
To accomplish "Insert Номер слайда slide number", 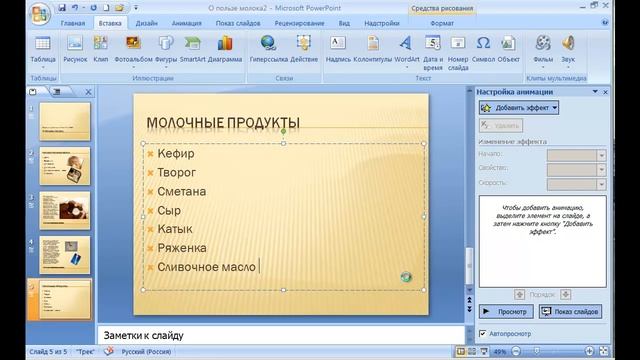I will click(458, 52).
